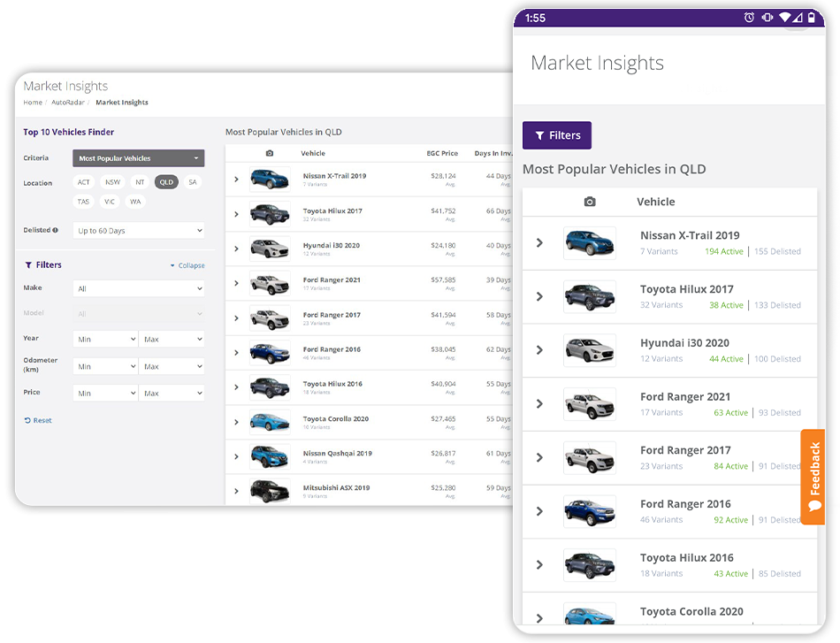The width and height of the screenshot is (840, 643).
Task: Click the camera column icon in desktop table
Action: click(270, 153)
